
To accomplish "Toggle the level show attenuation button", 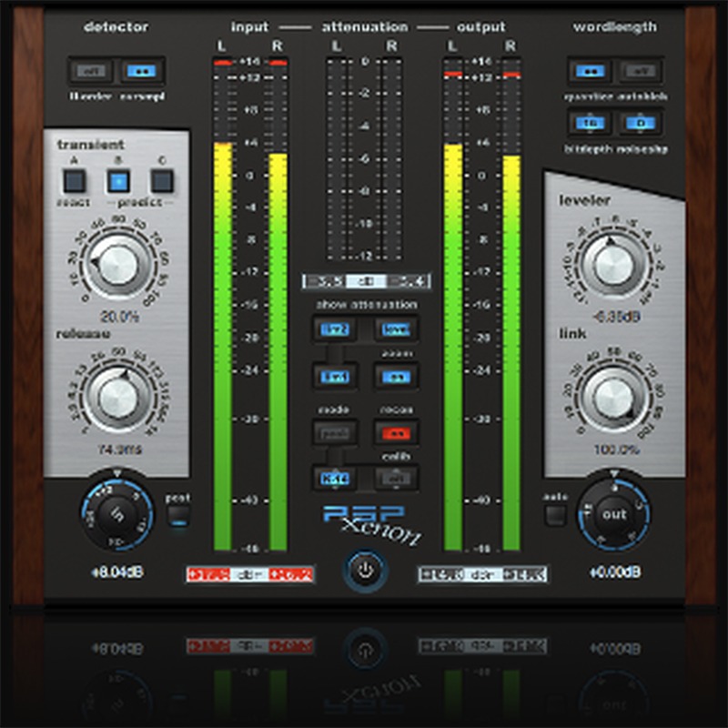I will [x=396, y=329].
